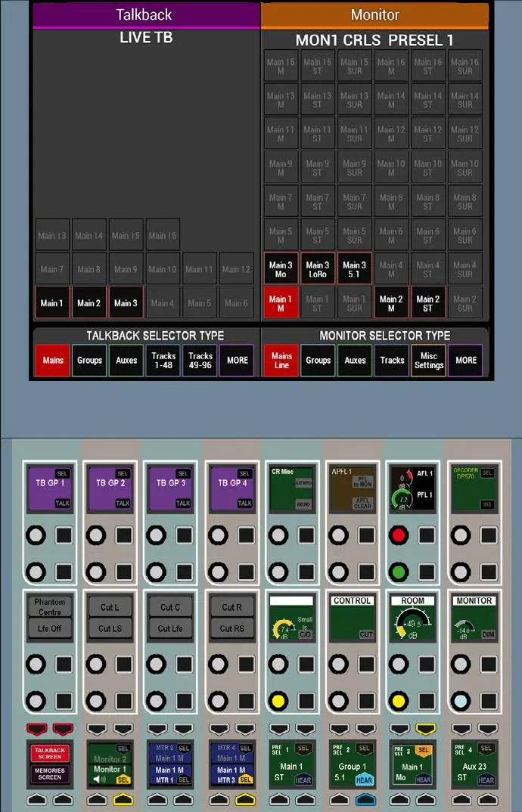Toggle Lfe Off
Viewport: 522px width, 812px height.
[x=50, y=628]
